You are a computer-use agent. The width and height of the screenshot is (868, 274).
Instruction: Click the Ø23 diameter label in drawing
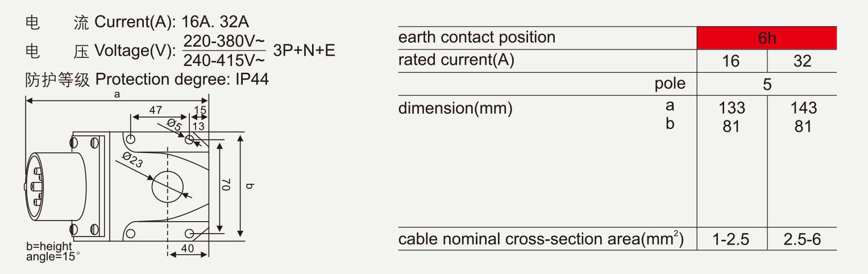(131, 161)
